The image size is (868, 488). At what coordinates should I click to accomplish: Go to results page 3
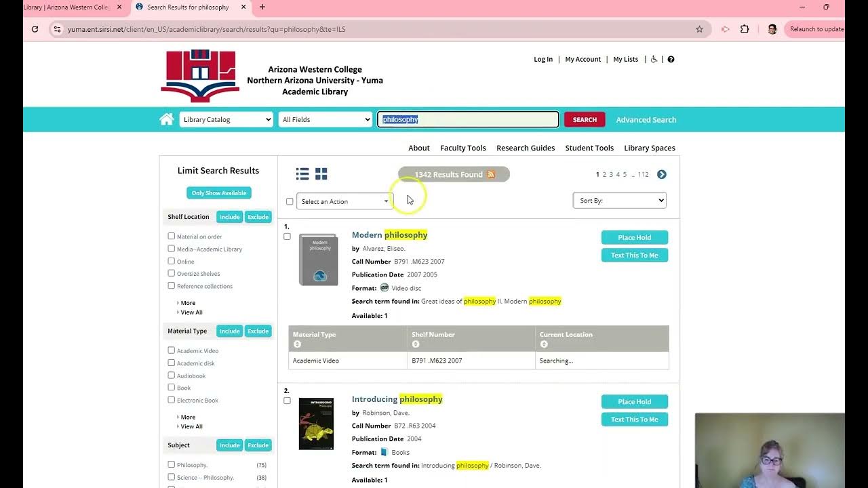(611, 174)
